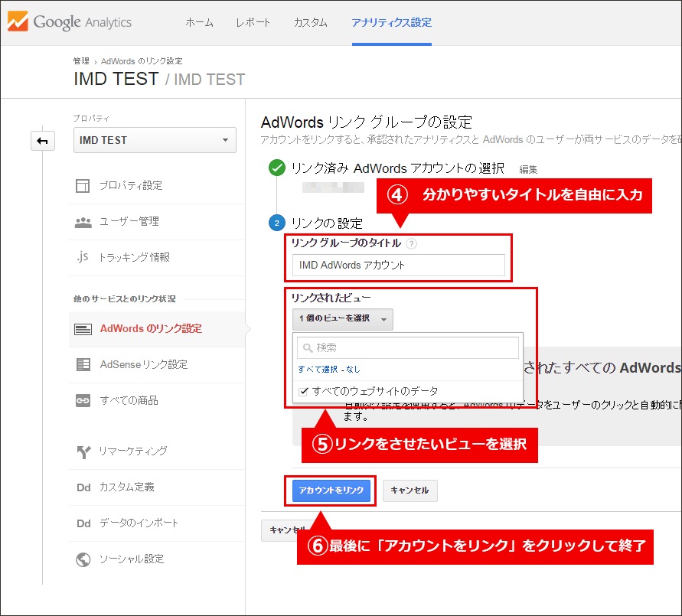Screen dimensions: 682x616
Task: Click 他のサービスとのリンク状況 section label
Action: pyautogui.click(x=125, y=299)
